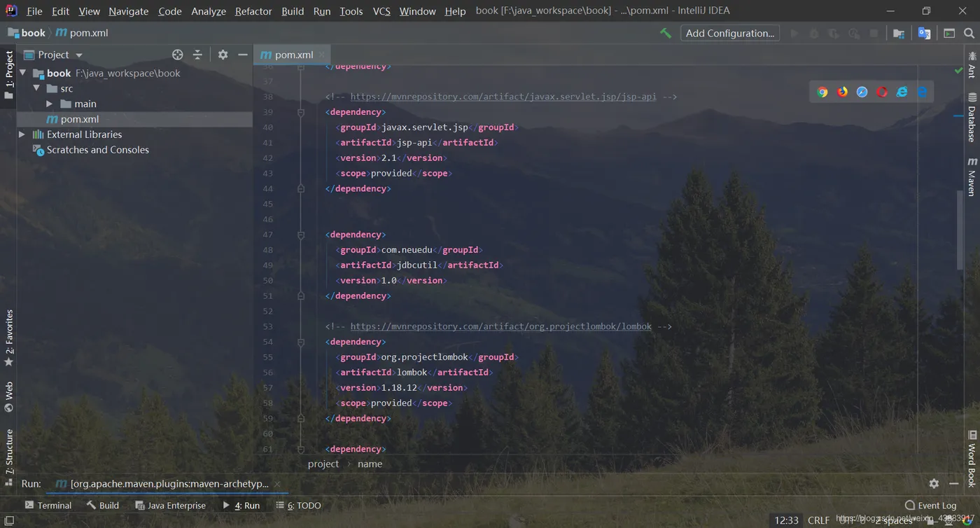Follow the jsp-api mvnrepository link

(x=503, y=97)
